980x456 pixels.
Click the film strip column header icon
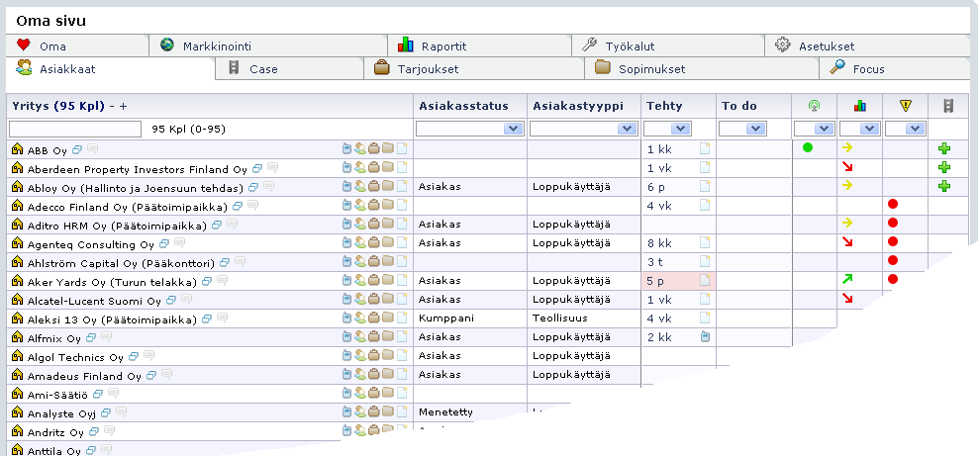[x=948, y=106]
